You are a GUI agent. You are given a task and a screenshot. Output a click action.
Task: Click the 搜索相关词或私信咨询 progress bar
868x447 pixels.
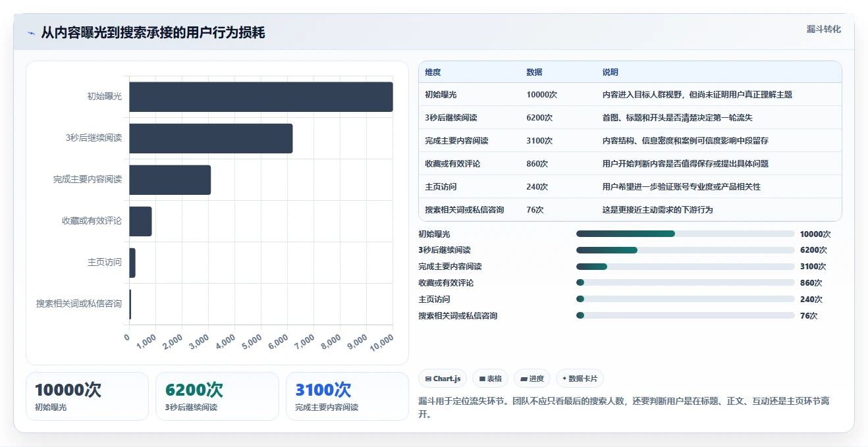pos(686,315)
